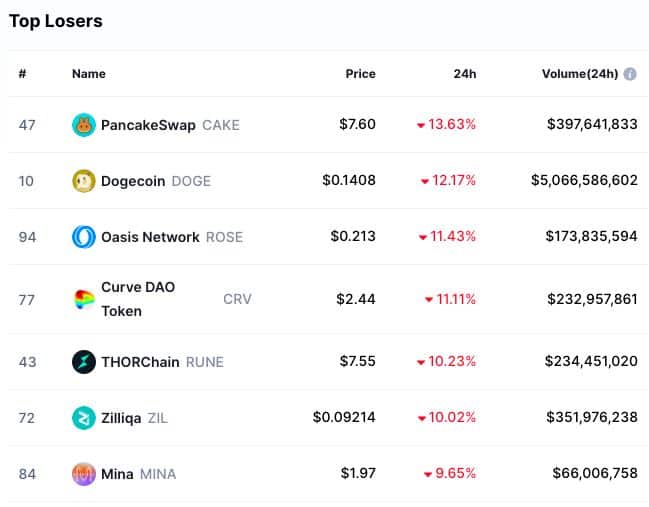649x507 pixels.
Task: Click the Oasis Network logo icon
Action: pyautogui.click(x=84, y=237)
